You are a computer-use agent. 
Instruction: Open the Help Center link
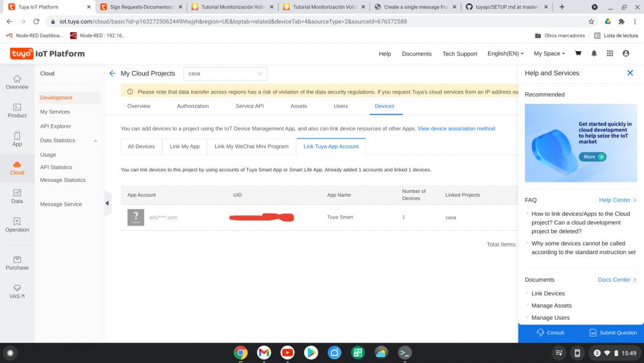pyautogui.click(x=618, y=200)
